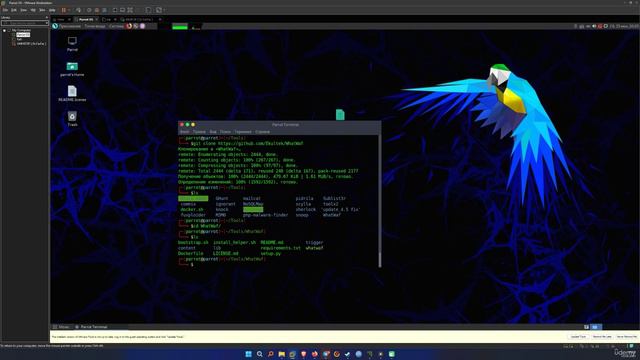Click the Never Remind Me button

pos(627,337)
